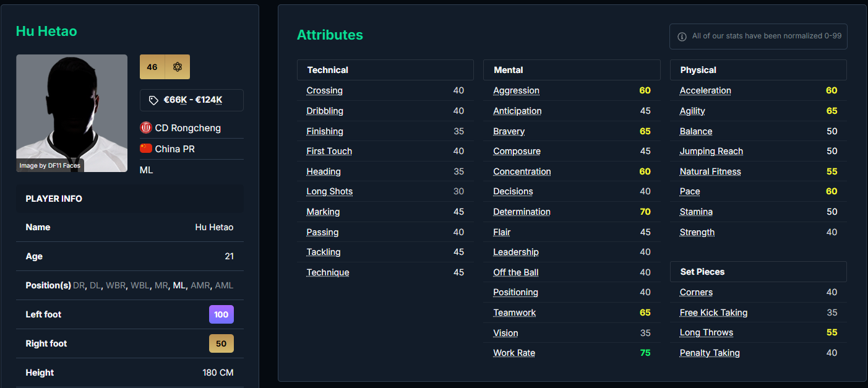The width and height of the screenshot is (868, 388).
Task: Click the Hu Hetao player photo
Action: tap(72, 113)
